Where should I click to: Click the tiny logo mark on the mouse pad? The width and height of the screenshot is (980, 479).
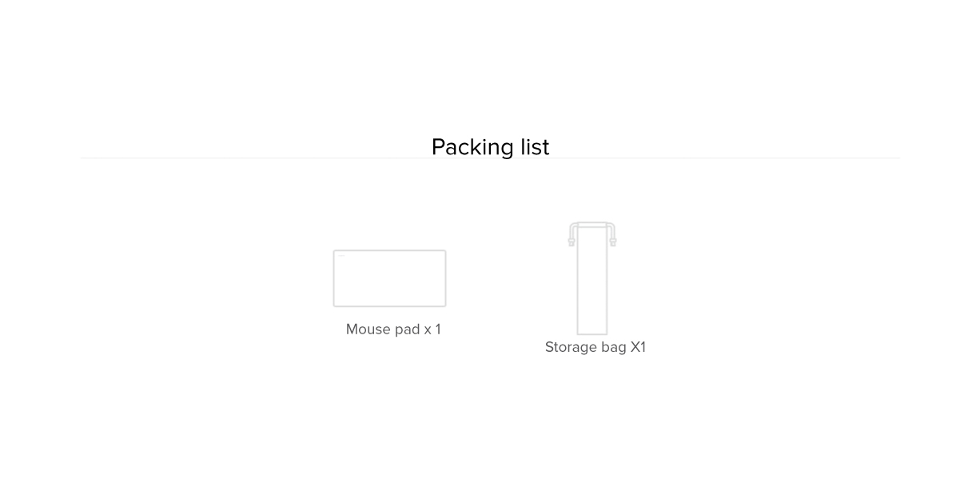click(x=342, y=256)
